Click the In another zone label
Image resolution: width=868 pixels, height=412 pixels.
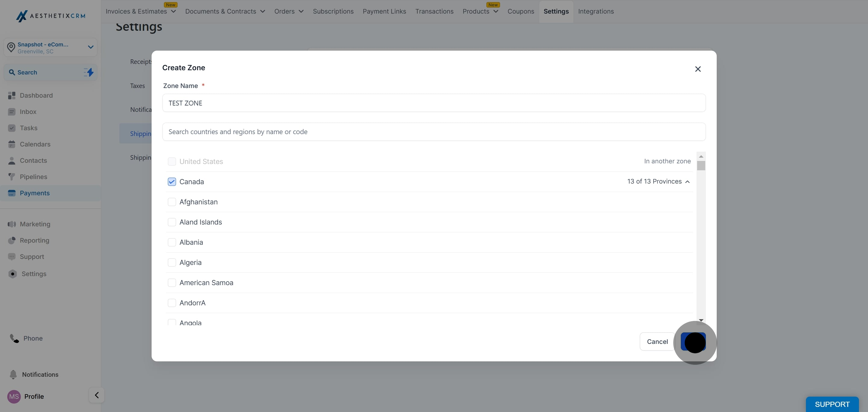coord(668,161)
